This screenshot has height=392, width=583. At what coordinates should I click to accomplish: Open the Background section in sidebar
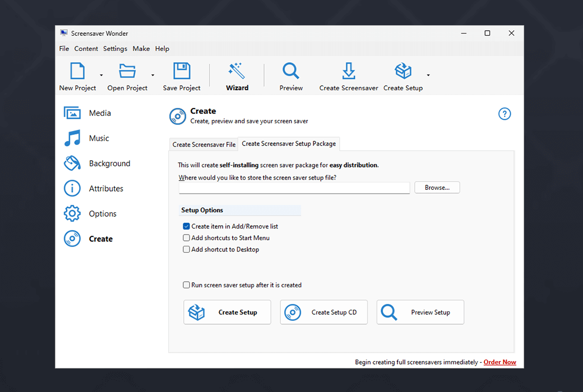click(x=97, y=164)
